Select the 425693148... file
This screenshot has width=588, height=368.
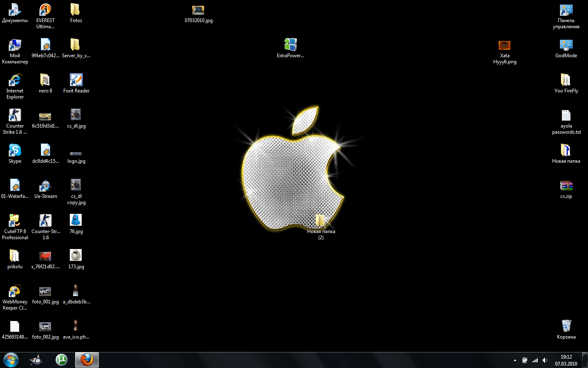(15, 330)
